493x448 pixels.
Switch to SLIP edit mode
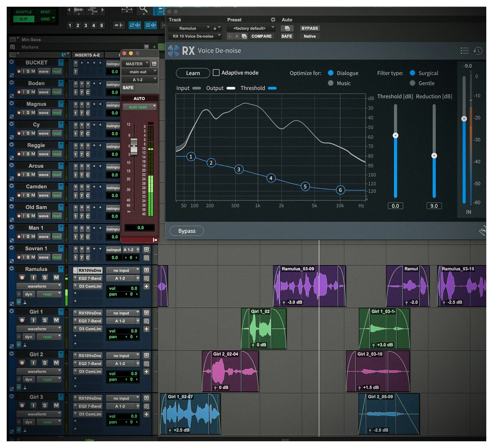(24, 19)
